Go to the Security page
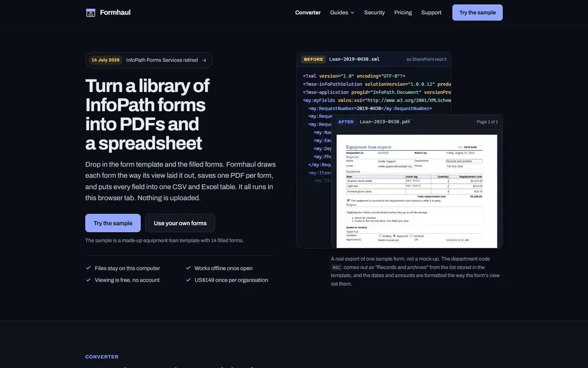Image resolution: width=588 pixels, height=368 pixels. tap(374, 12)
